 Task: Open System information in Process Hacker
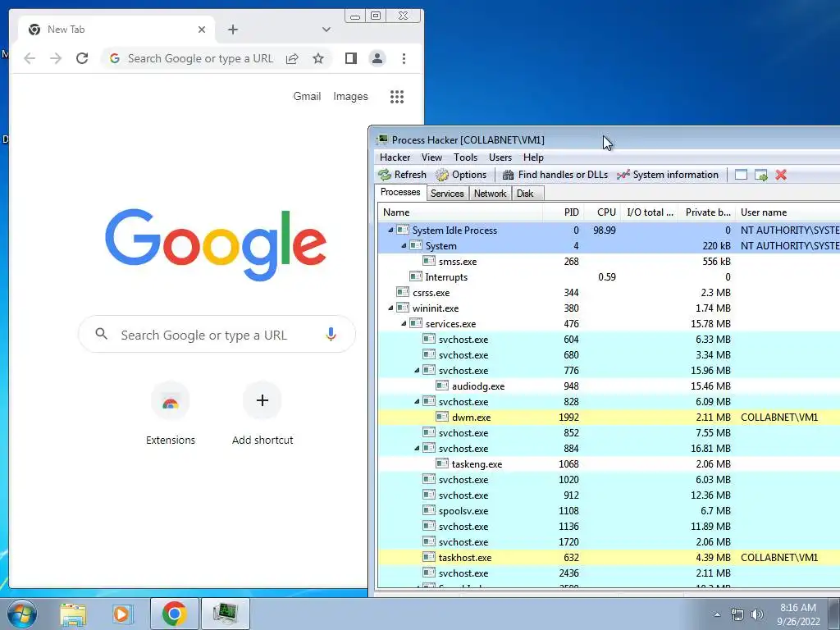(x=668, y=175)
